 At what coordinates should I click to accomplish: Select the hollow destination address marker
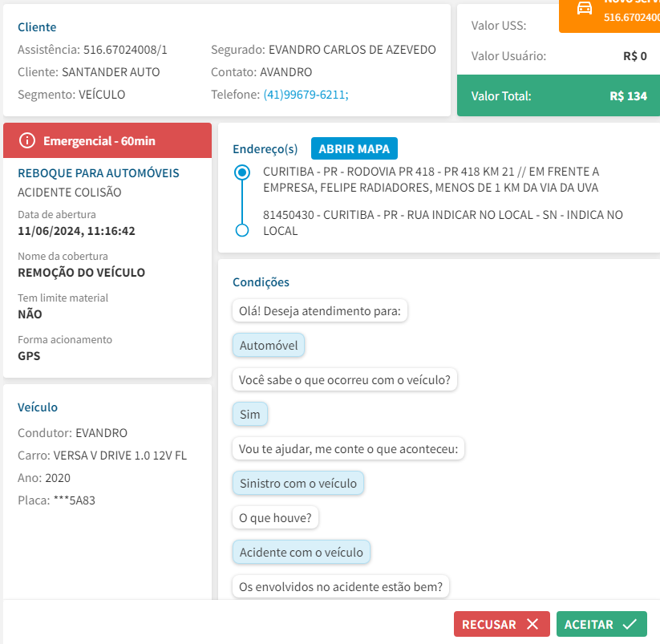(x=242, y=231)
